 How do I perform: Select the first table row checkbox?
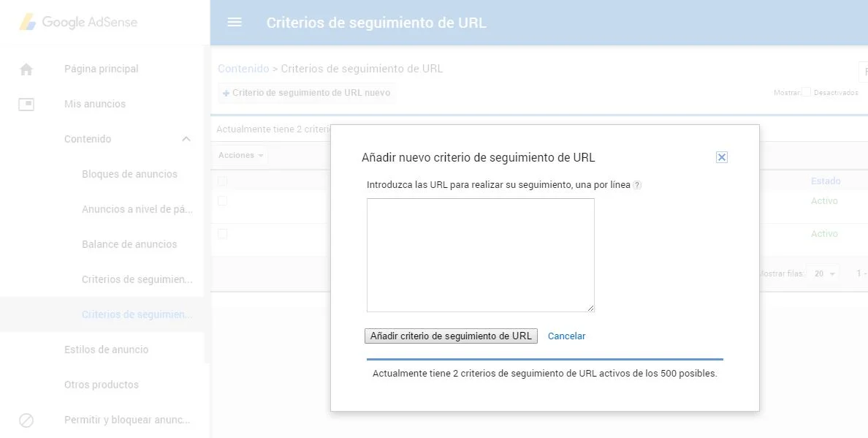(x=222, y=201)
